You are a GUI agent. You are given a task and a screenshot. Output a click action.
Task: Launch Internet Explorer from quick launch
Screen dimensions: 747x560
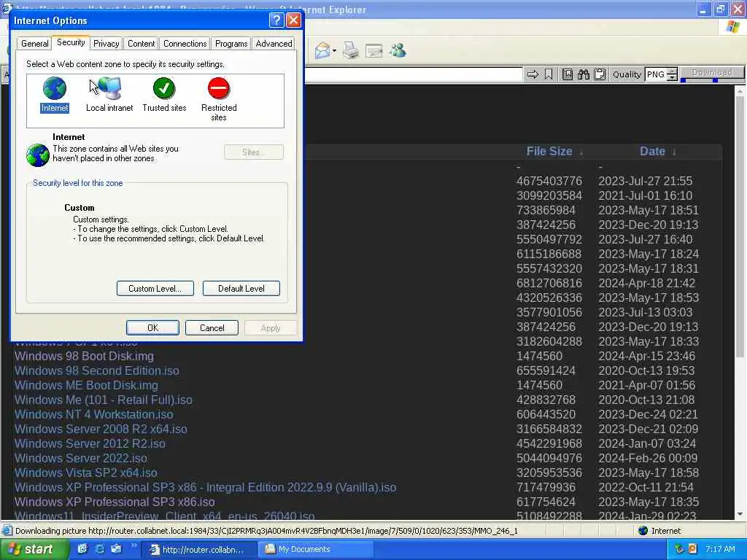[x=99, y=548]
